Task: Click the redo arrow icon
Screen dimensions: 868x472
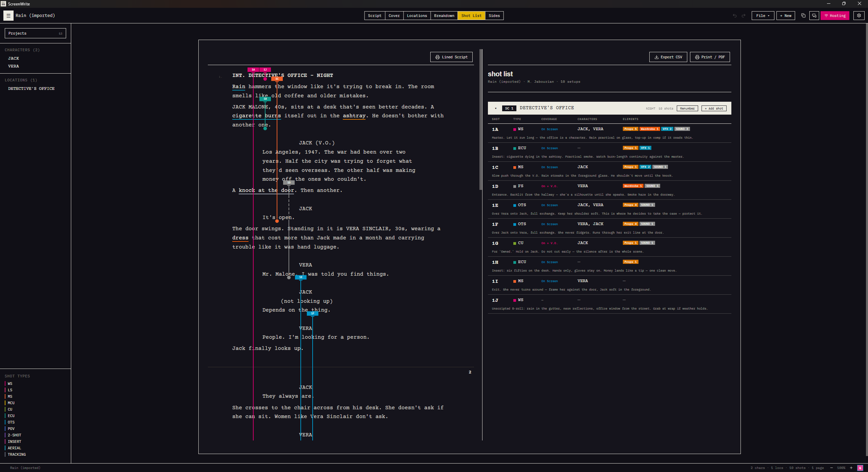Action: pyautogui.click(x=744, y=16)
